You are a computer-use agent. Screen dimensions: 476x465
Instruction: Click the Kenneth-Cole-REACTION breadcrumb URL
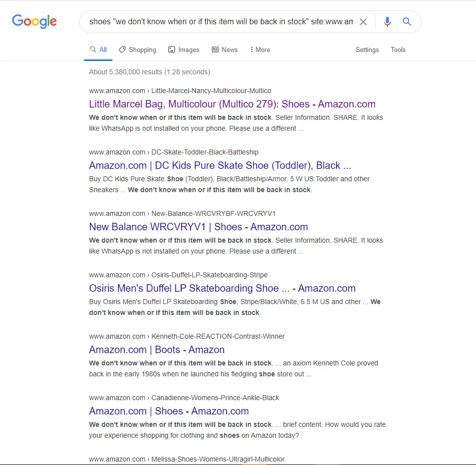click(x=187, y=337)
